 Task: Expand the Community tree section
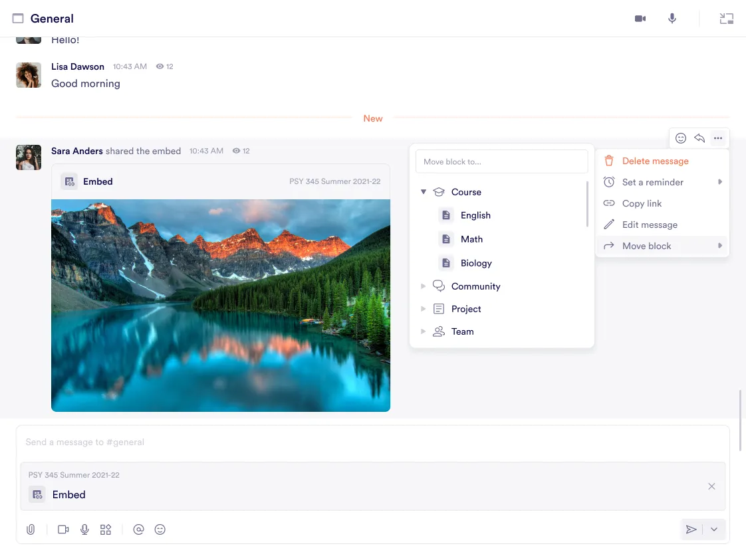click(x=424, y=286)
